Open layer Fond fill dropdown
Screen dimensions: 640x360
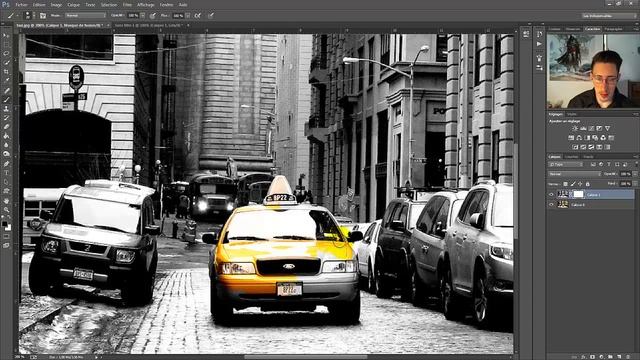point(635,184)
